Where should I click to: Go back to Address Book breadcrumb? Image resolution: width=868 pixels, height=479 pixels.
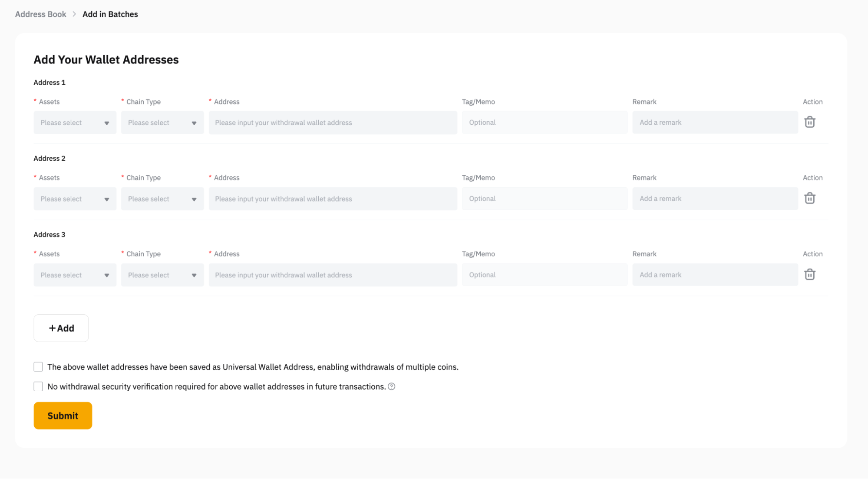coord(41,14)
